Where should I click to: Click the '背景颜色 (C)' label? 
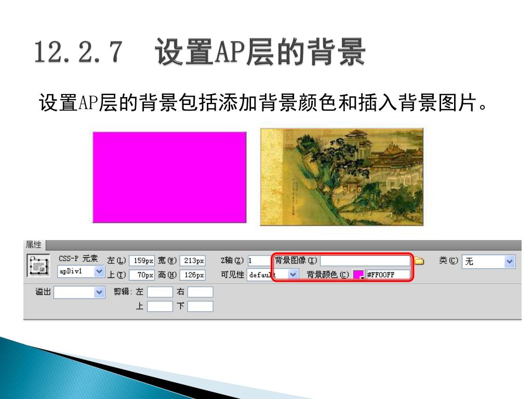tap(328, 275)
